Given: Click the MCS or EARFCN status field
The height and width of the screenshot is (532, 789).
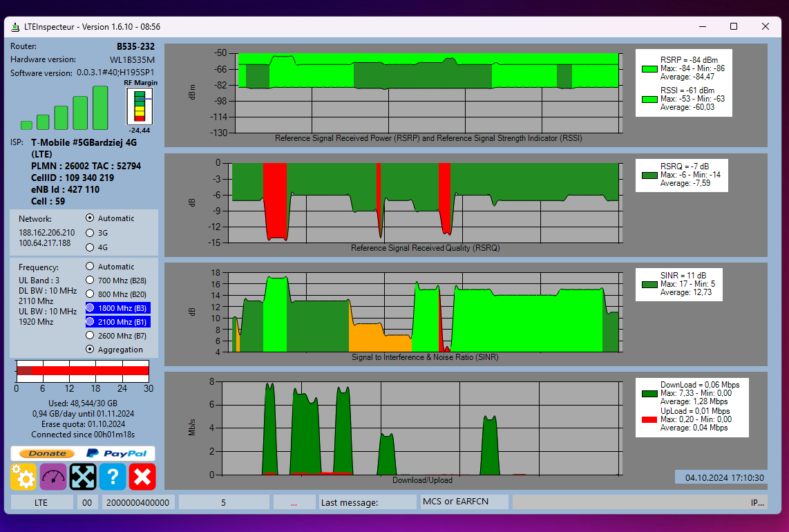Looking at the screenshot, I should [464, 502].
